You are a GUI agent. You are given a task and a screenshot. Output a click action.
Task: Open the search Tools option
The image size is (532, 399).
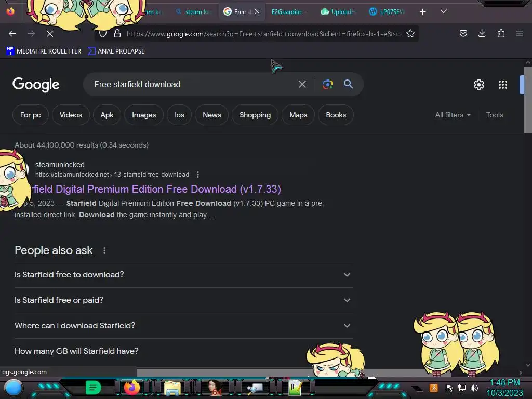(495, 115)
